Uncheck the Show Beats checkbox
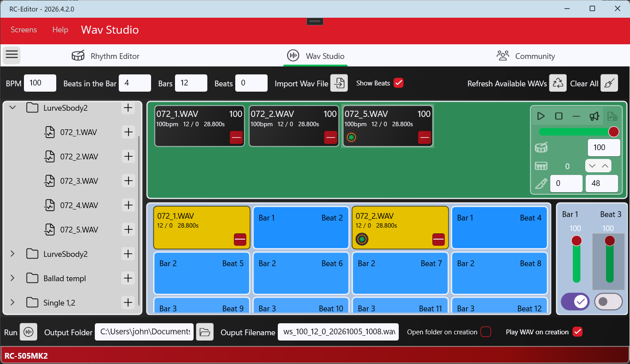630x364 pixels. point(398,83)
